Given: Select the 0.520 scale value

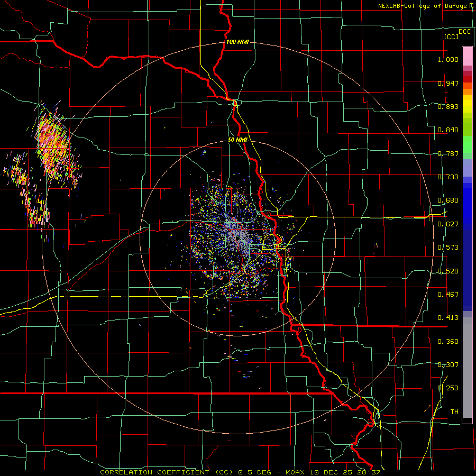Looking at the screenshot, I should (448, 271).
